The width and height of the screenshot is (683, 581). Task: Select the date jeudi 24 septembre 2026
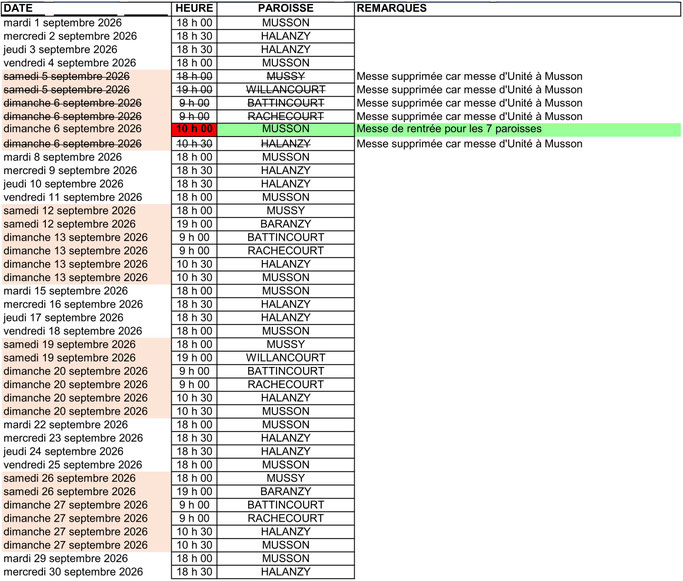click(x=64, y=452)
